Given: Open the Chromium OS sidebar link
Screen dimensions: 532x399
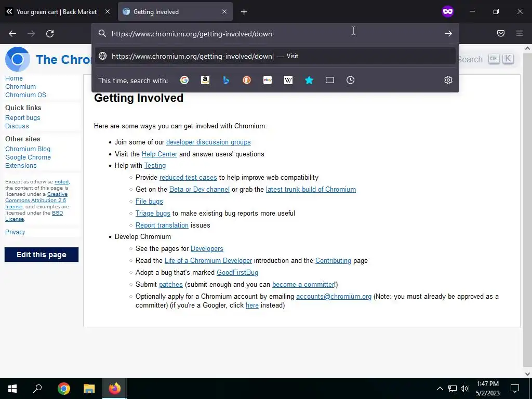Looking at the screenshot, I should 26,95.
